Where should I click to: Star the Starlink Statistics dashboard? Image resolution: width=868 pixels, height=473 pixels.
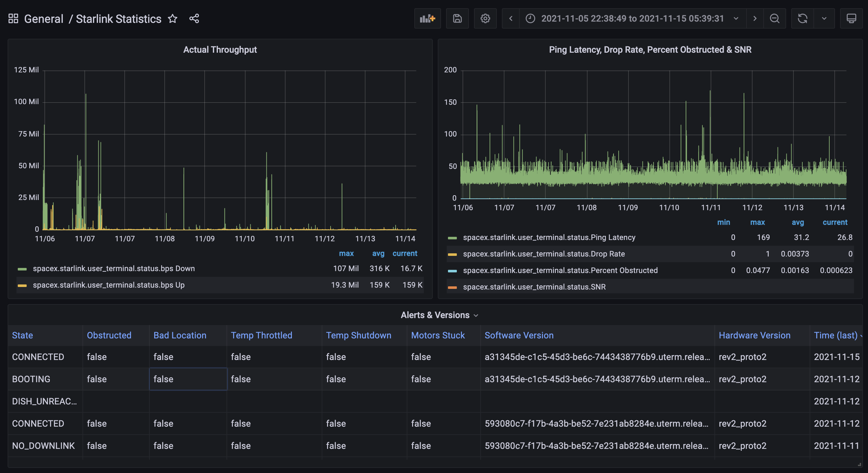point(173,18)
